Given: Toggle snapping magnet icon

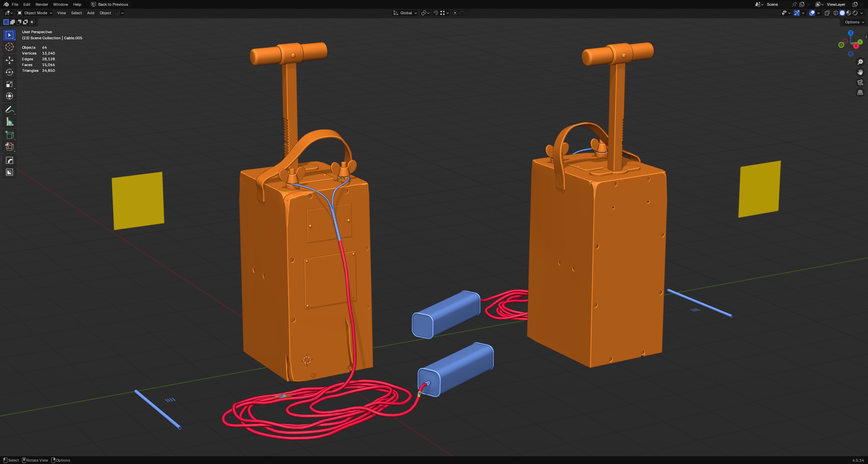Looking at the screenshot, I should pos(436,13).
